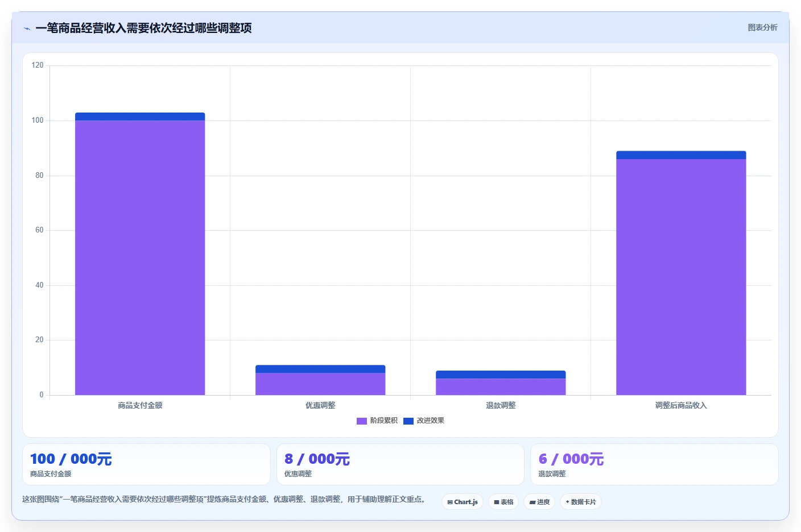The width and height of the screenshot is (801, 532).
Task: Click the y-axis value 20
Action: coord(39,340)
